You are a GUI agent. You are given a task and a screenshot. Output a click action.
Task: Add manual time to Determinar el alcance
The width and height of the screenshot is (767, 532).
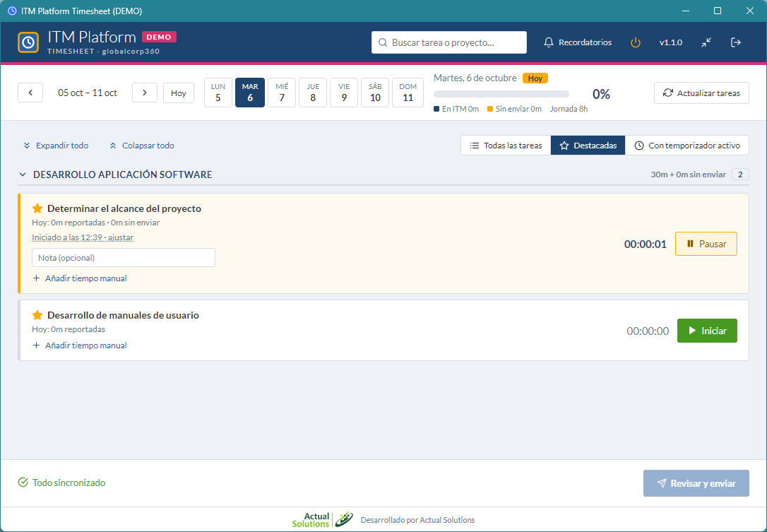80,278
